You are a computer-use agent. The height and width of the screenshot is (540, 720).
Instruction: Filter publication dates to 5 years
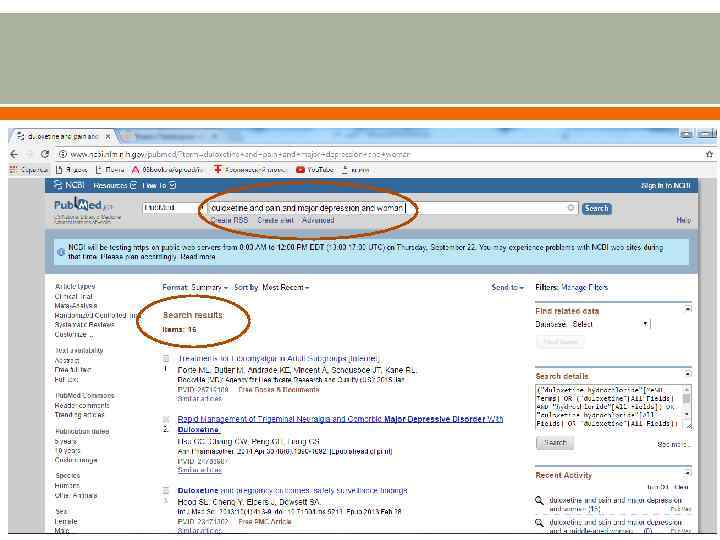click(x=65, y=441)
